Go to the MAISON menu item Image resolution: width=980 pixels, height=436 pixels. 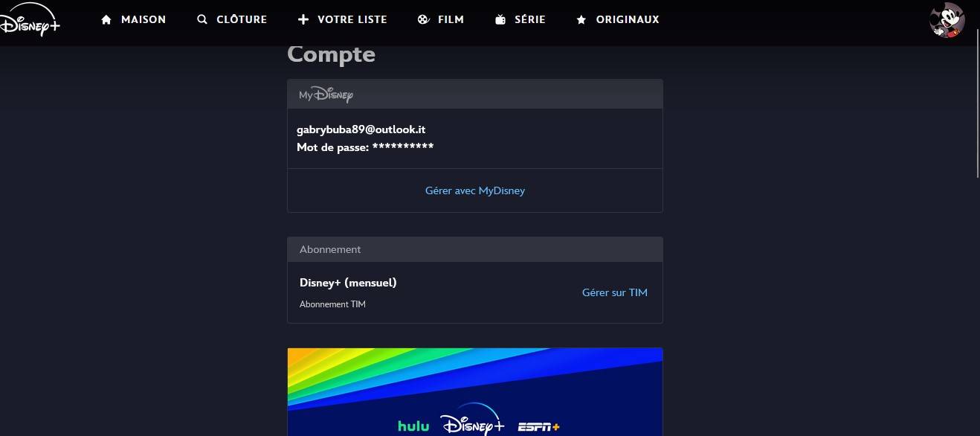pyautogui.click(x=134, y=19)
